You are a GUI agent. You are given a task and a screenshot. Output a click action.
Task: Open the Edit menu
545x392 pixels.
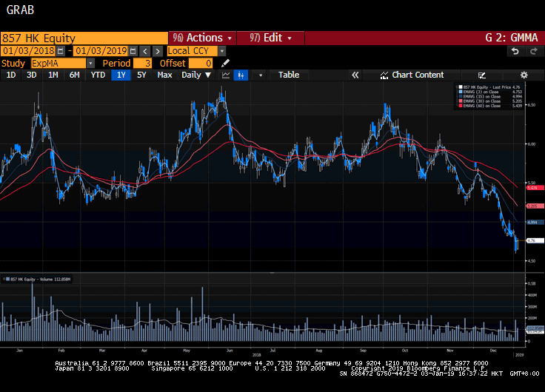tap(271, 38)
